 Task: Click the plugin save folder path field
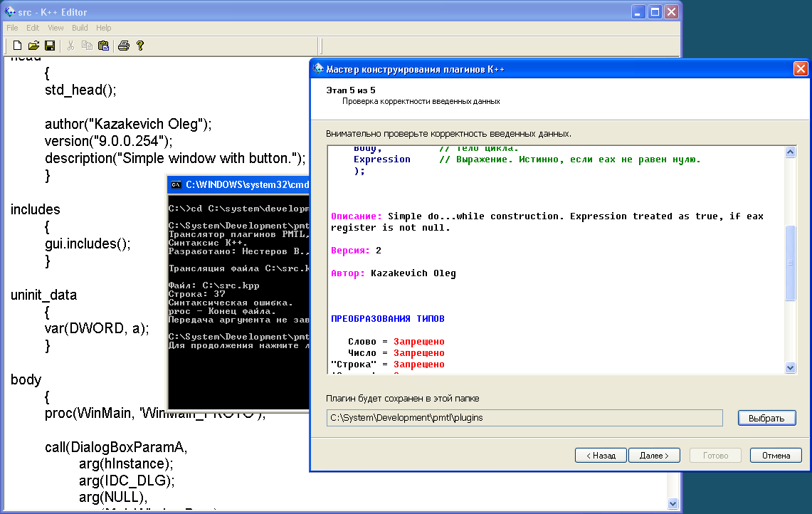[524, 418]
